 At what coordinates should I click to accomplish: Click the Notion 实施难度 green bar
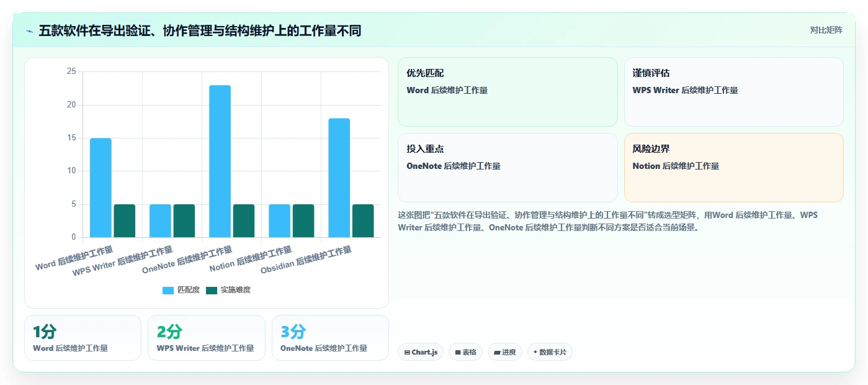click(303, 220)
